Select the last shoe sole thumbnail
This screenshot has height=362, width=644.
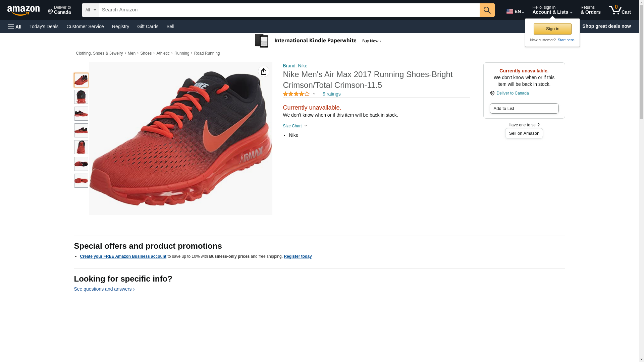(x=81, y=181)
